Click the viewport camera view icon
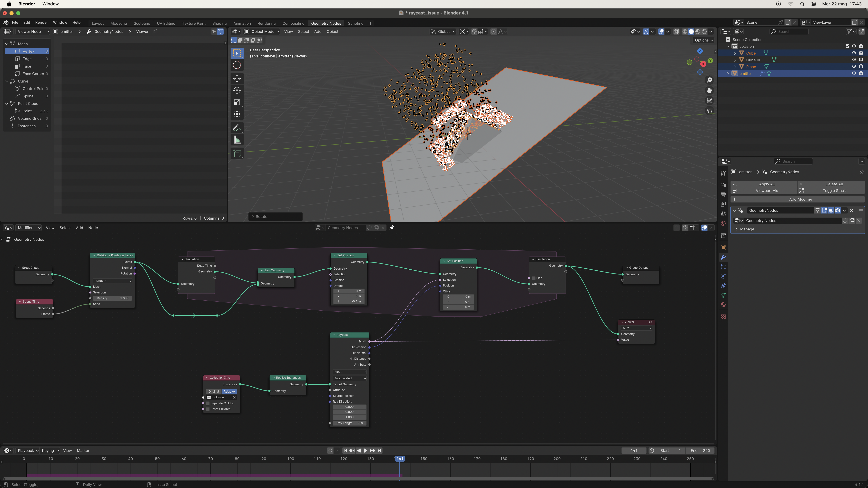 tap(709, 100)
